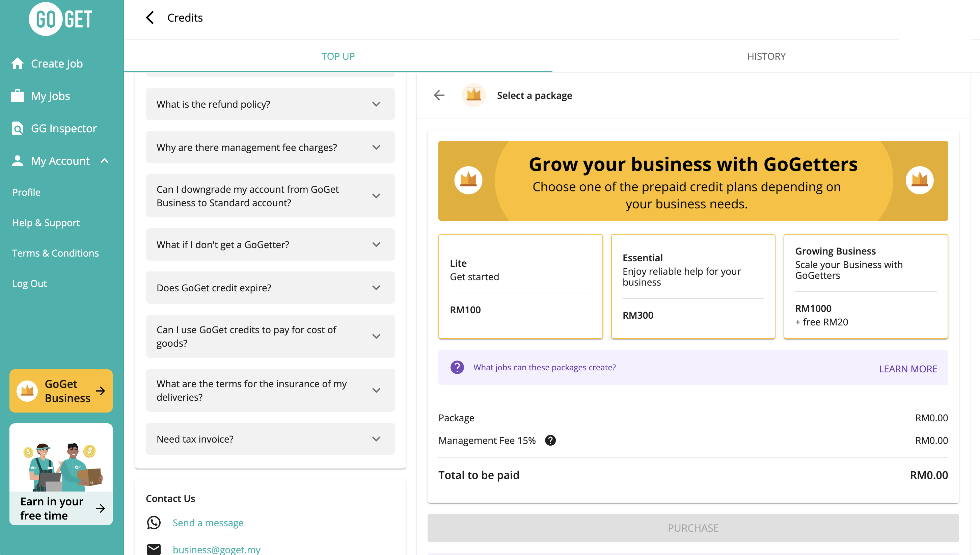Click 'What jobs can these packages create?'
Image resolution: width=980 pixels, height=555 pixels.
click(x=544, y=367)
